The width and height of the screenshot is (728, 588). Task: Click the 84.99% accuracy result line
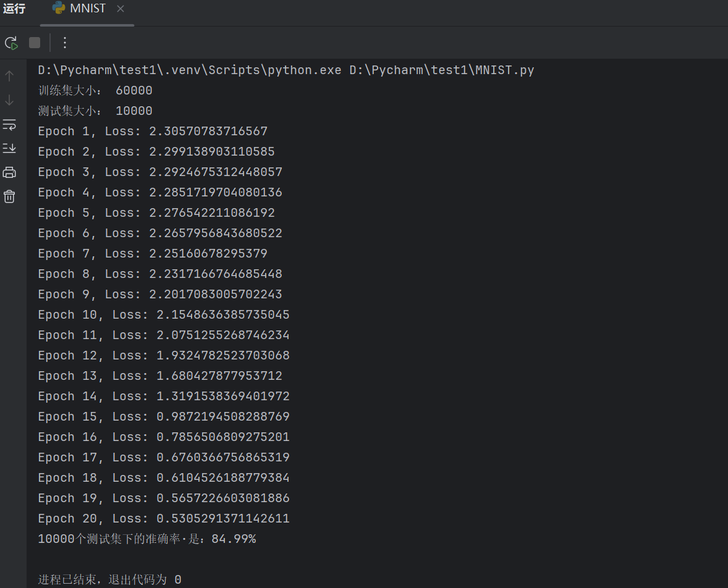click(147, 539)
